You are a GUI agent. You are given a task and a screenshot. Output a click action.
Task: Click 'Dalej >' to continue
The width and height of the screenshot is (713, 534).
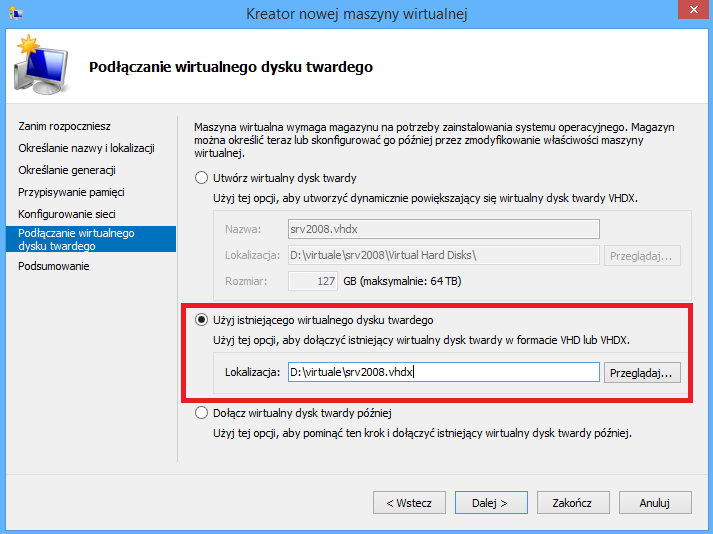(491, 503)
